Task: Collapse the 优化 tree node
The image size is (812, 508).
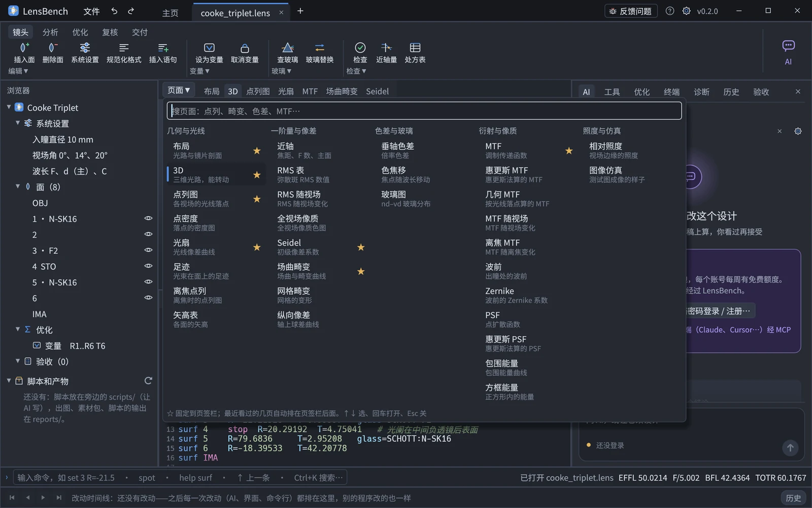Action: coord(18,329)
